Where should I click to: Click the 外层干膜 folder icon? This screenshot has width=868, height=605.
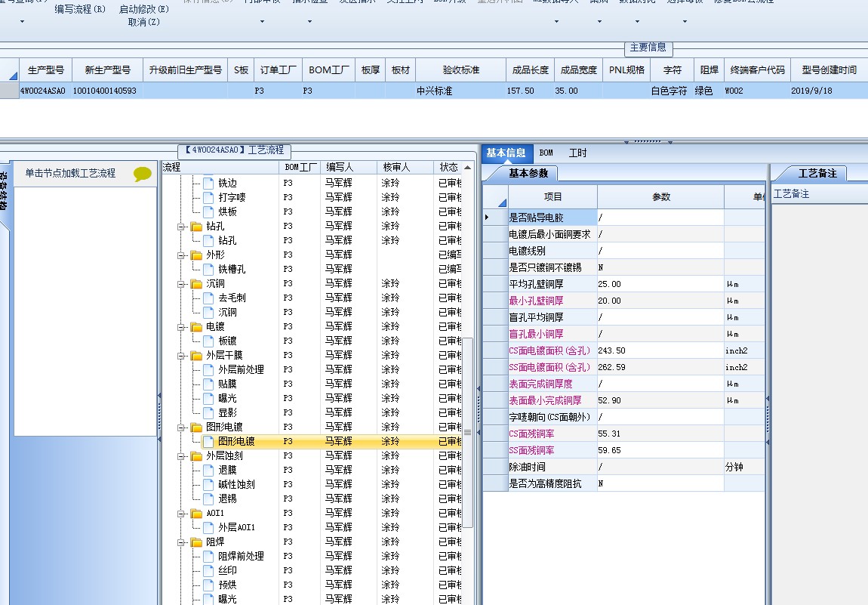[x=196, y=355]
